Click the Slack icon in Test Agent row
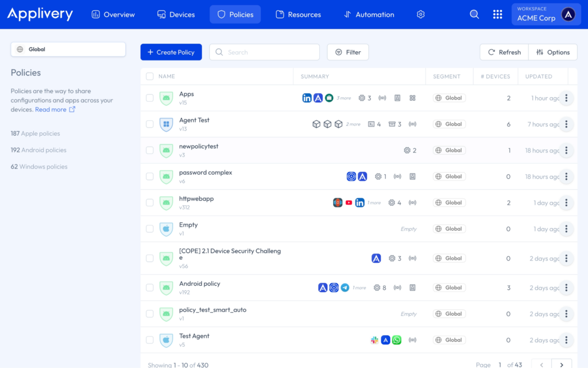The width and height of the screenshot is (588, 368). (x=375, y=340)
